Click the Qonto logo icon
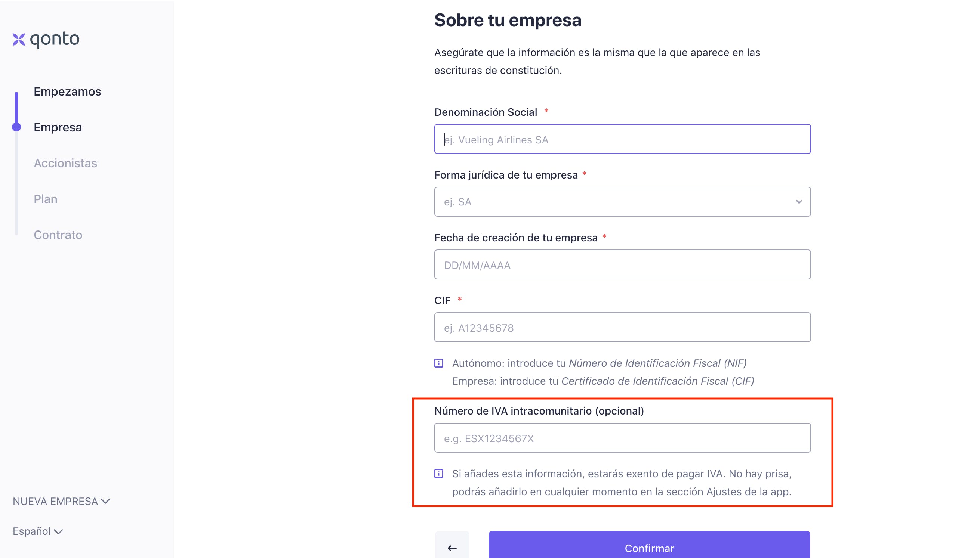 click(x=19, y=39)
